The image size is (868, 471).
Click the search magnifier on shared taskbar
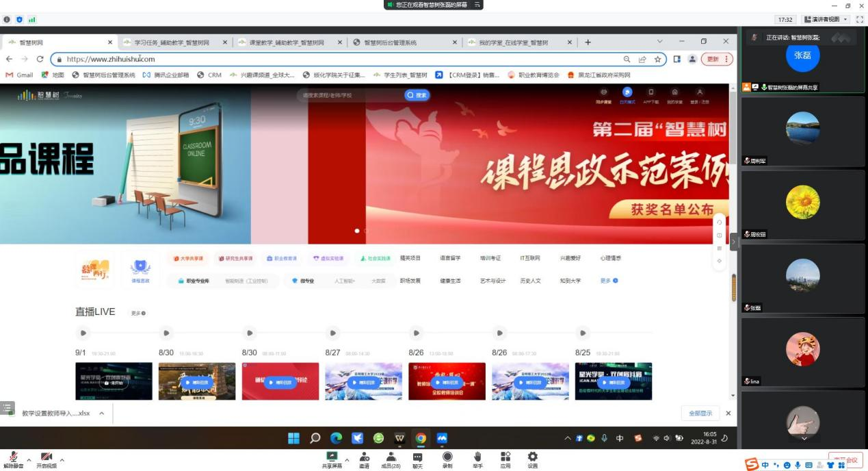(x=315, y=438)
